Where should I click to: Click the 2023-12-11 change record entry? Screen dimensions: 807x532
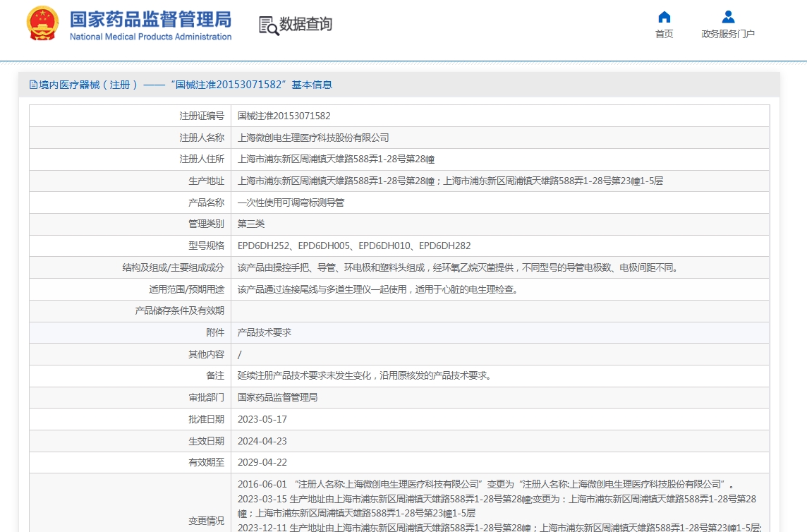499,527
